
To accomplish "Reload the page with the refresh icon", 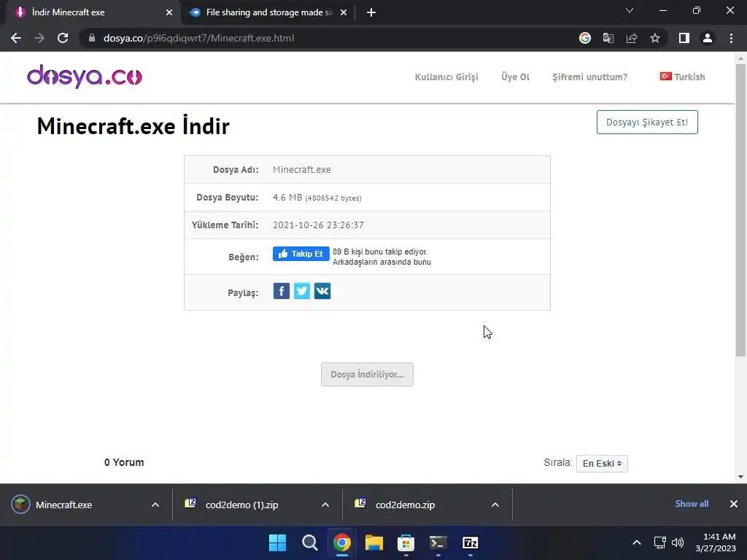I will [63, 38].
